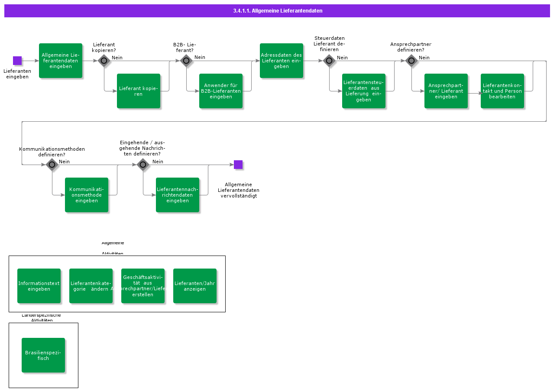Open the 'Lieferantensteuerdaten aus Lieferung eingeben' activity
560x392 pixels.
[x=364, y=91]
